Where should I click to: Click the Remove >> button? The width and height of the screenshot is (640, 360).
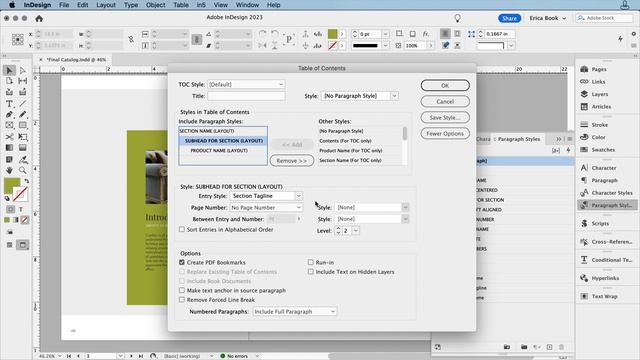pos(291,161)
